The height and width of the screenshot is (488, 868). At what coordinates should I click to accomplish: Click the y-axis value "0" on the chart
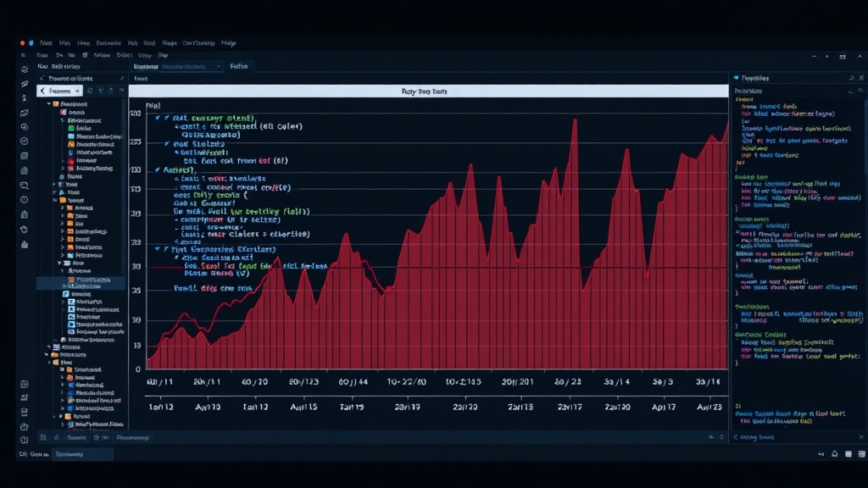[138, 369]
